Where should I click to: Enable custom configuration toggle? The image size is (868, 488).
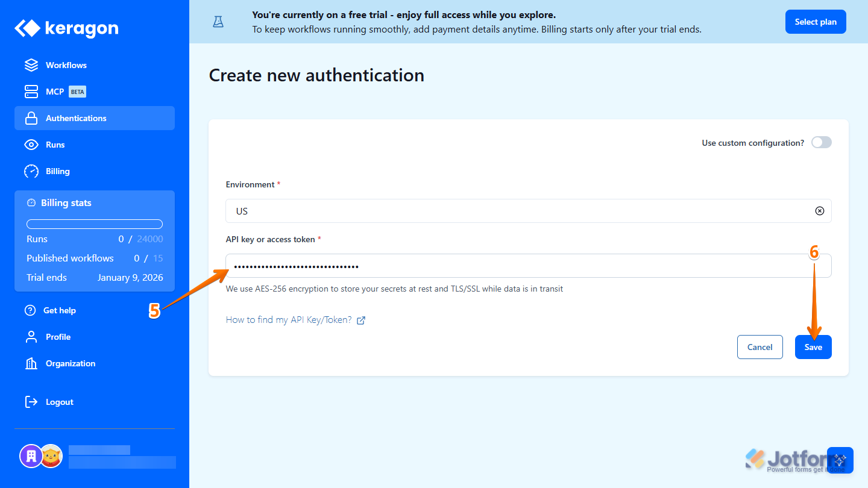pos(821,142)
